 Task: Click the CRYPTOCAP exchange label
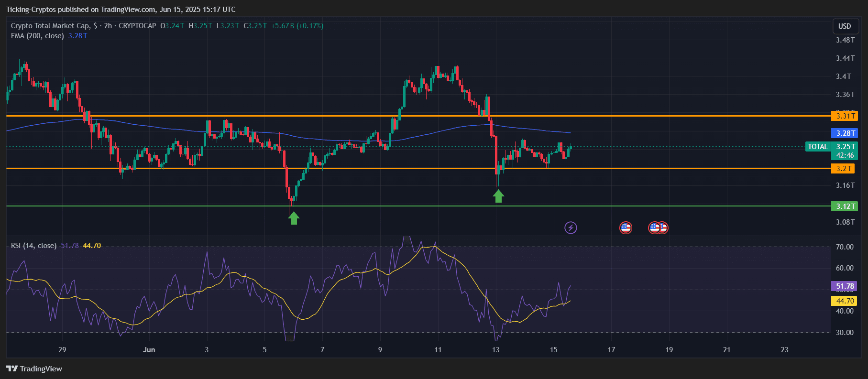pos(137,26)
